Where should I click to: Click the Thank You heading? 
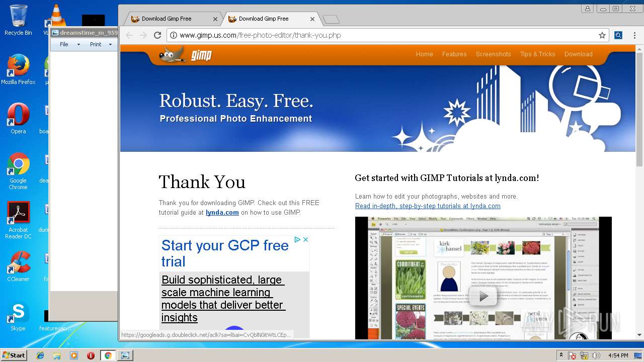click(202, 182)
